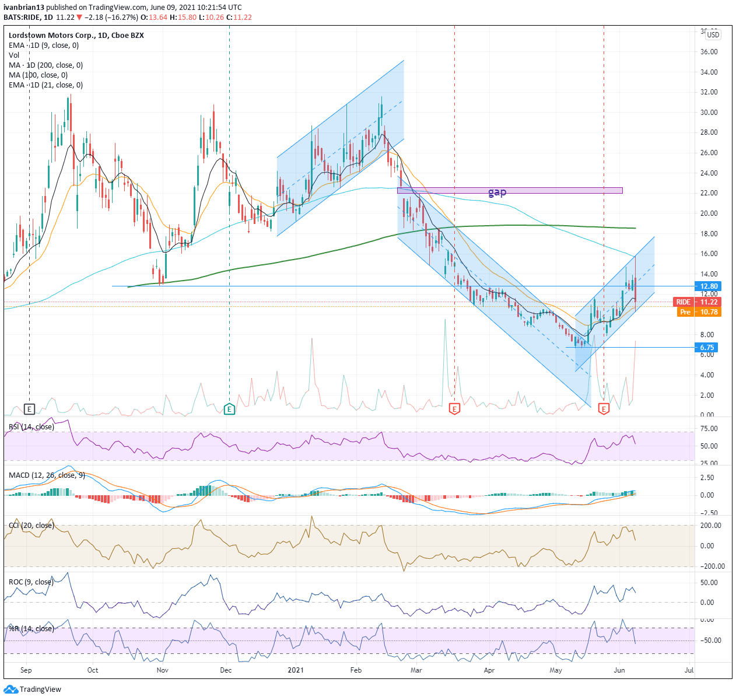The image size is (736, 700).
Task: Select the Lordstown Motors Corp. chart title
Action: pyautogui.click(x=76, y=35)
